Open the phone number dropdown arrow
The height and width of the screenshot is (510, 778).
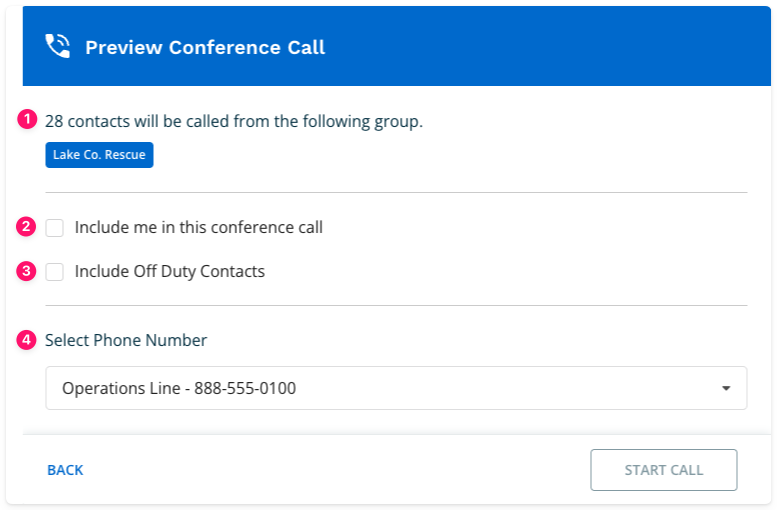[726, 388]
